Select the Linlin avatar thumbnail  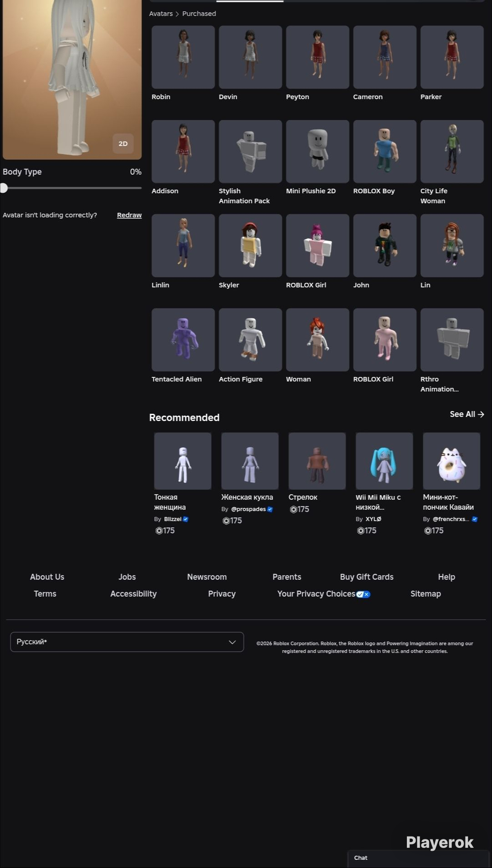click(x=183, y=245)
